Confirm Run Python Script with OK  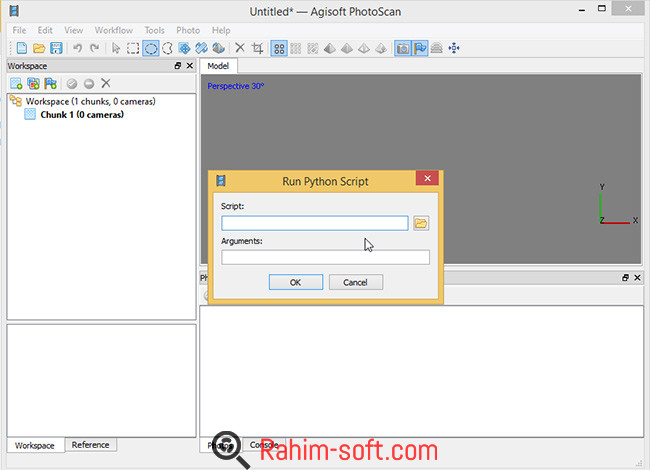tap(296, 282)
